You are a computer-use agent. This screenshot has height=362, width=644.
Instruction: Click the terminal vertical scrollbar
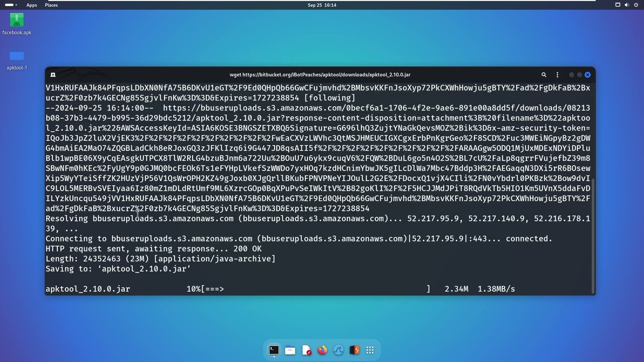593,236
